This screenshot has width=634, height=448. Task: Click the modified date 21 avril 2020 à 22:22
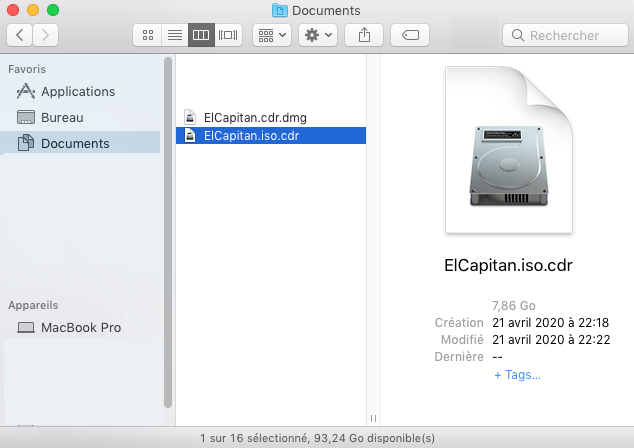point(551,340)
